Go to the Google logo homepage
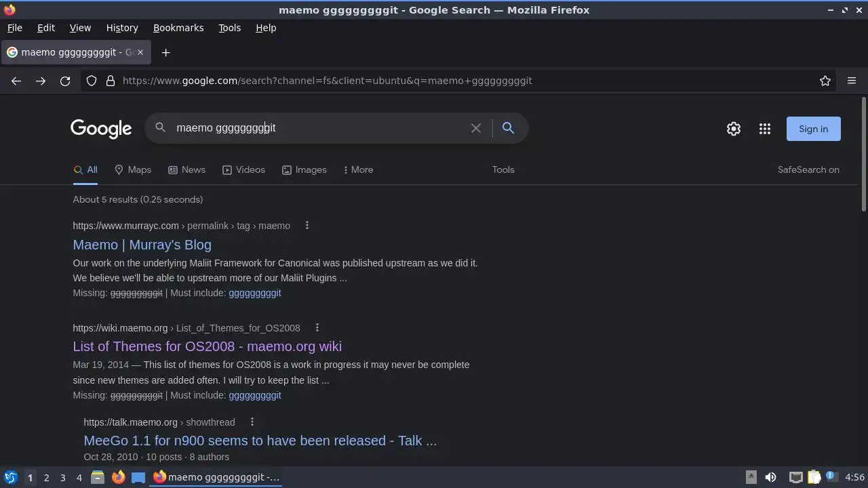 point(101,129)
